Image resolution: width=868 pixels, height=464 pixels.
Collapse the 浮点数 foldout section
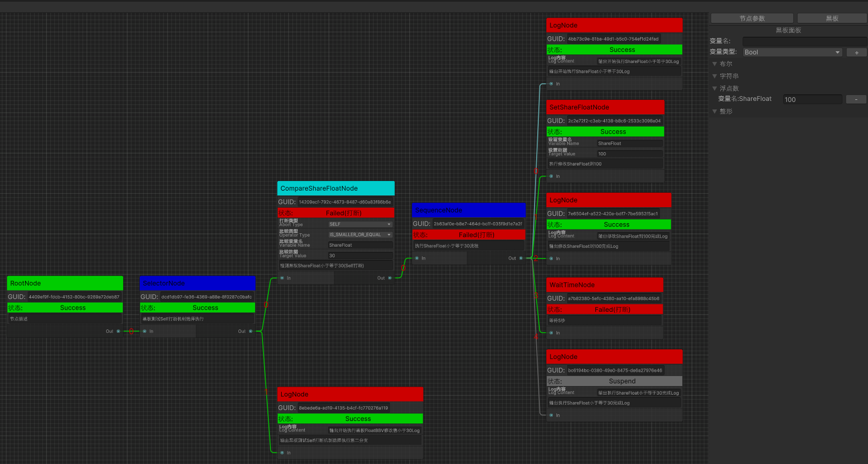pos(715,89)
